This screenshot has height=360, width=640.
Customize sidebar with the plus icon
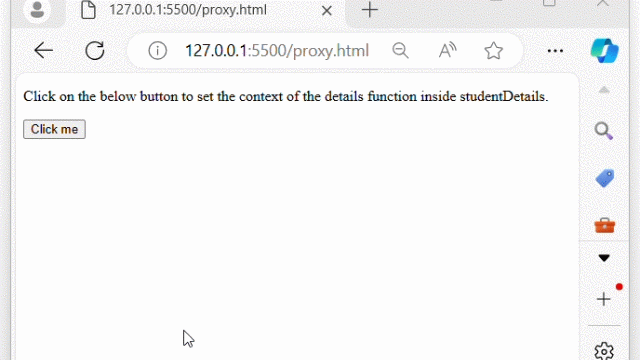pos(604,299)
